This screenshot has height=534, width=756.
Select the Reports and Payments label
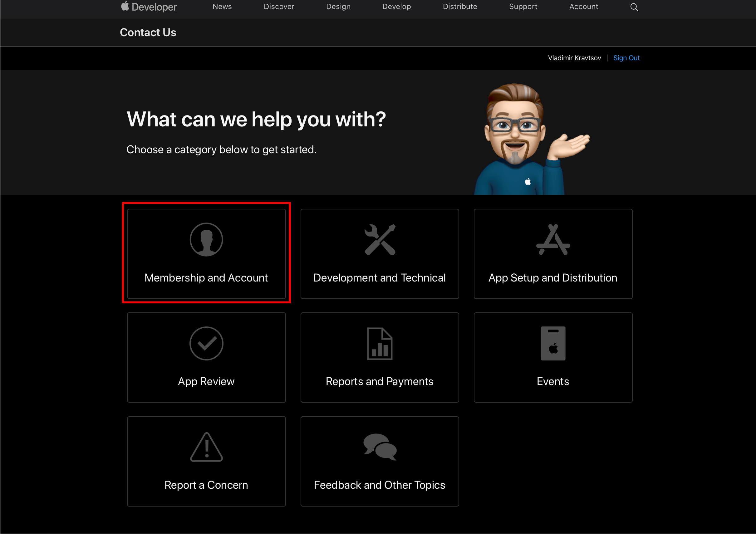pos(379,381)
